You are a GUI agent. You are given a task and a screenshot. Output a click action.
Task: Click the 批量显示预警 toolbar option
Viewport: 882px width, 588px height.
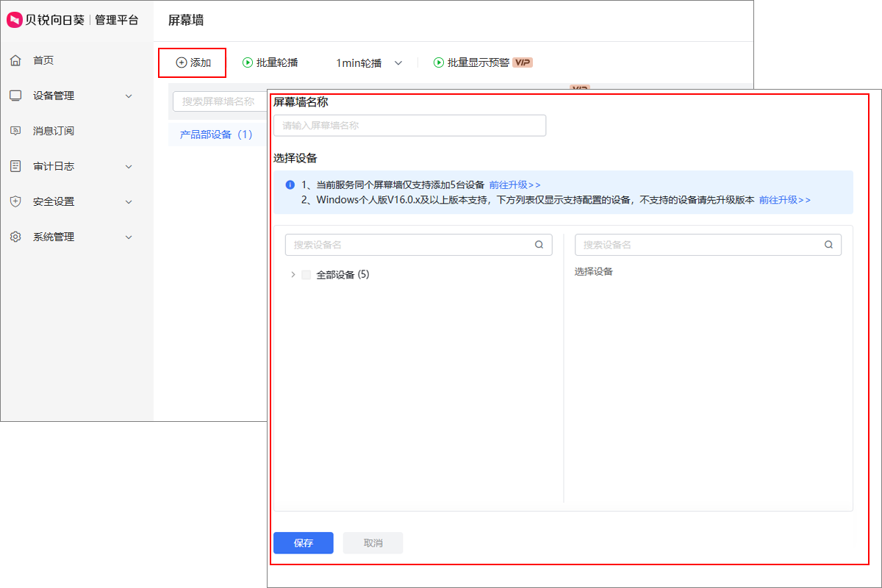pyautogui.click(x=478, y=62)
